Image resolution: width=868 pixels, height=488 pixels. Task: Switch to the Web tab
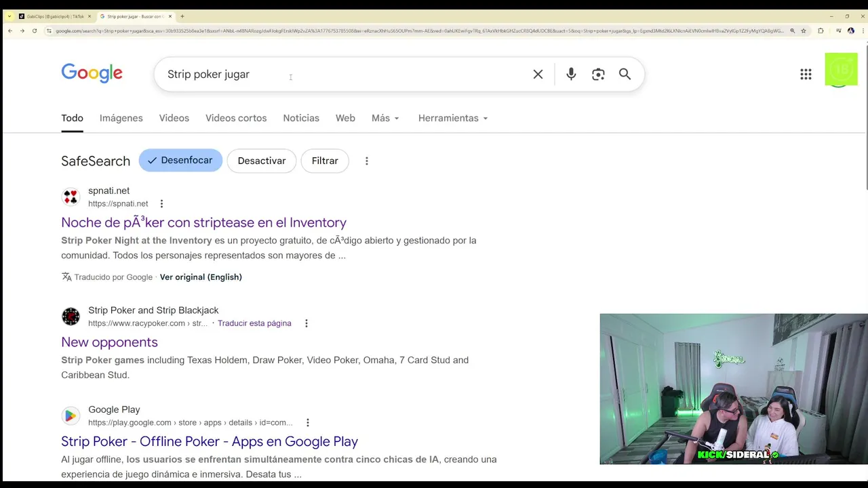[x=345, y=118]
